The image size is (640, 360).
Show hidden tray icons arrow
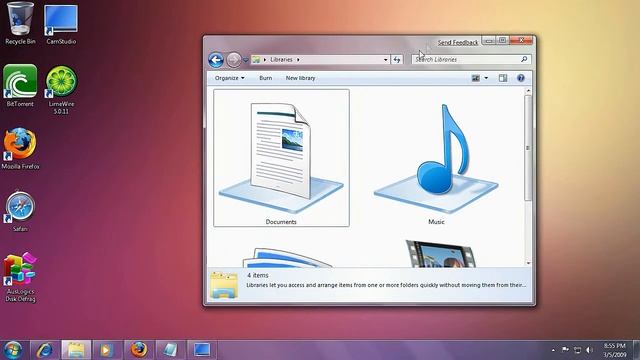[x=553, y=350]
